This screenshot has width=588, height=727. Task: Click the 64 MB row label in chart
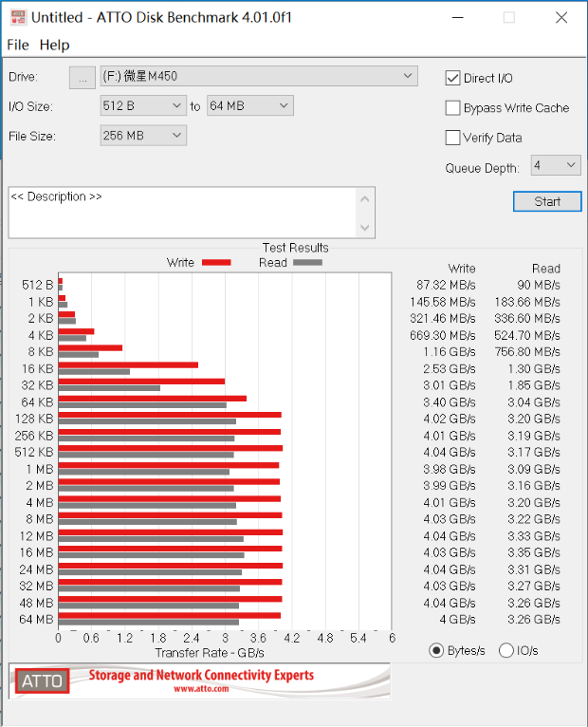(37, 620)
